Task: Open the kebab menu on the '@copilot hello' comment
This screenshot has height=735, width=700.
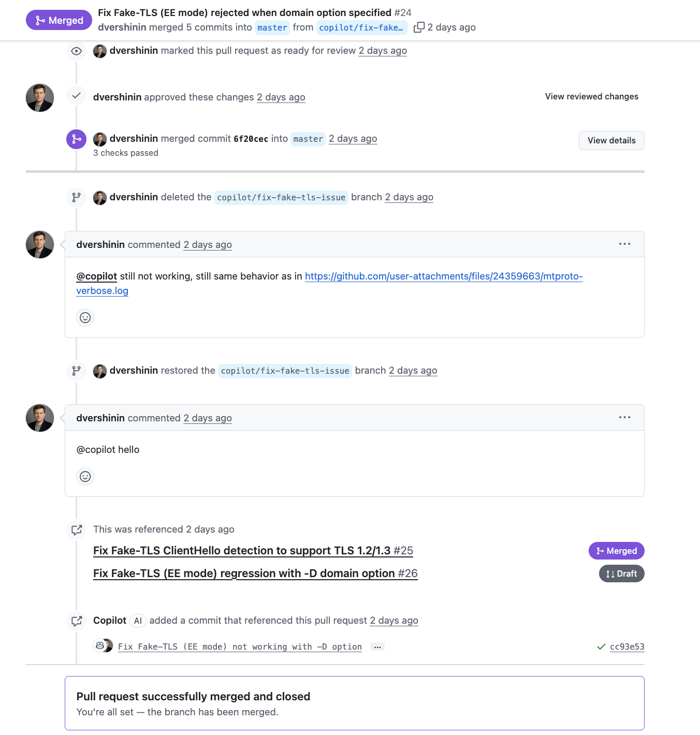Action: point(625,417)
